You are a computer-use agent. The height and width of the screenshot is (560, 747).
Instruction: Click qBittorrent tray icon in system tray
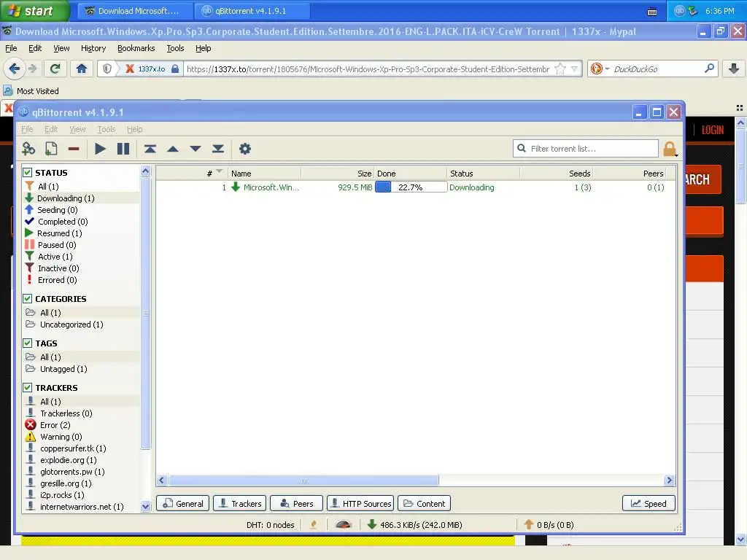680,10
